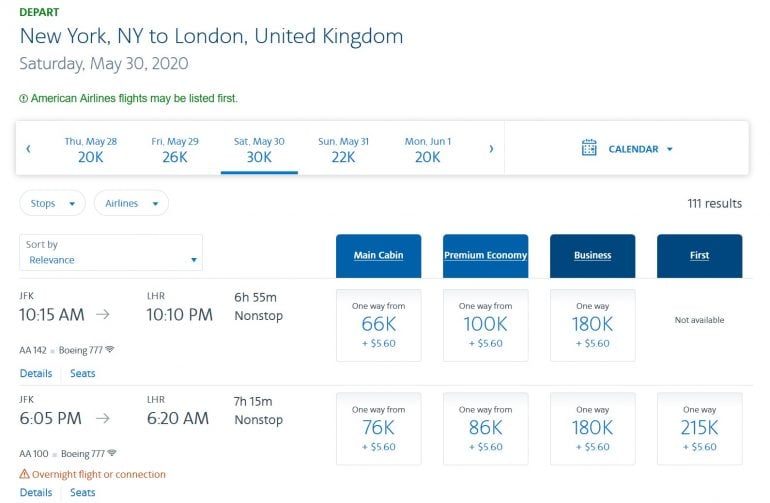Click the next dates right arrow

491,149
